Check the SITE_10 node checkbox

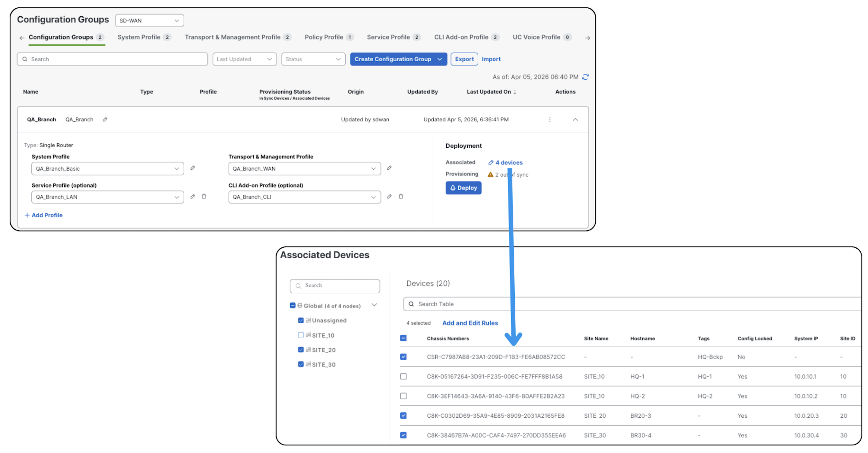click(x=301, y=335)
